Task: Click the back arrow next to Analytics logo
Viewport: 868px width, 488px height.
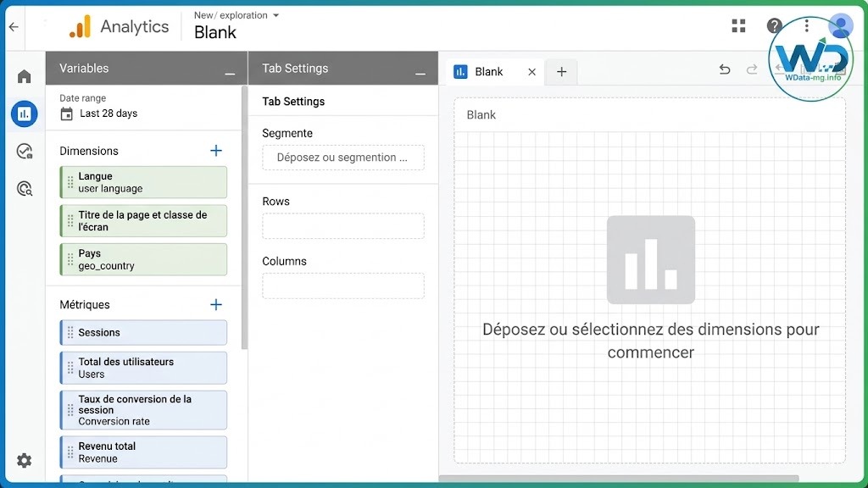Action: (x=14, y=26)
